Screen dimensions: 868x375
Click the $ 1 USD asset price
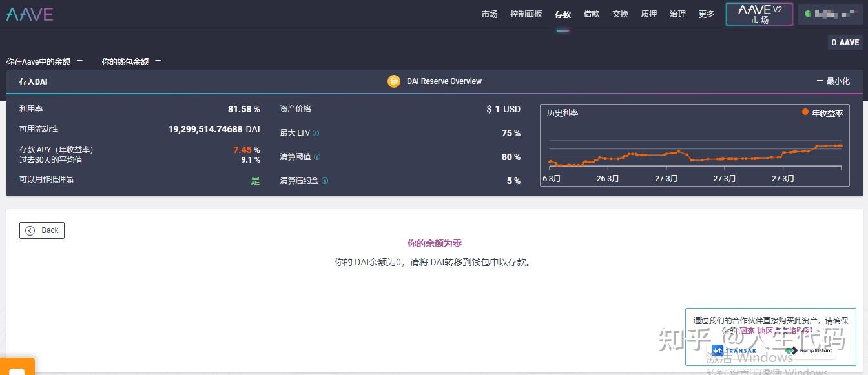coord(503,109)
